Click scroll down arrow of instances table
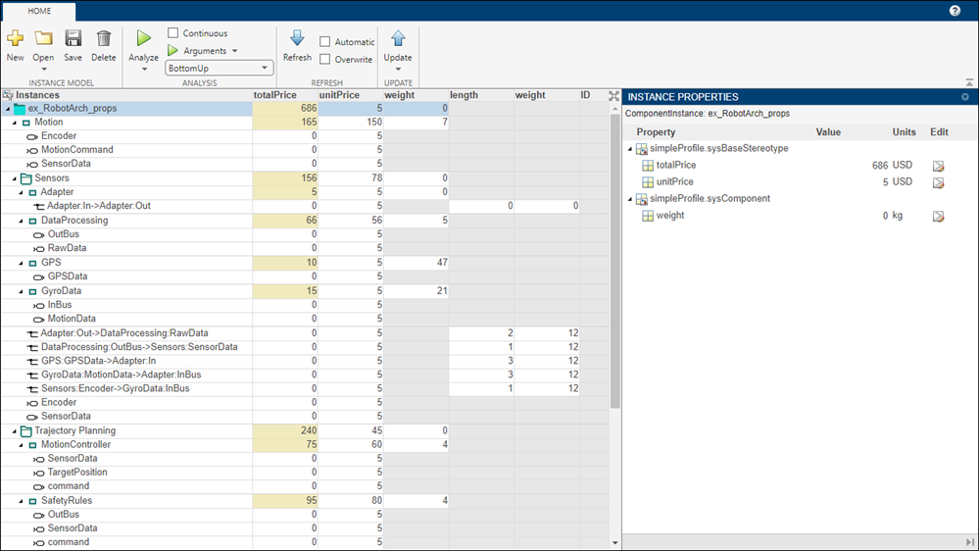 615,543
